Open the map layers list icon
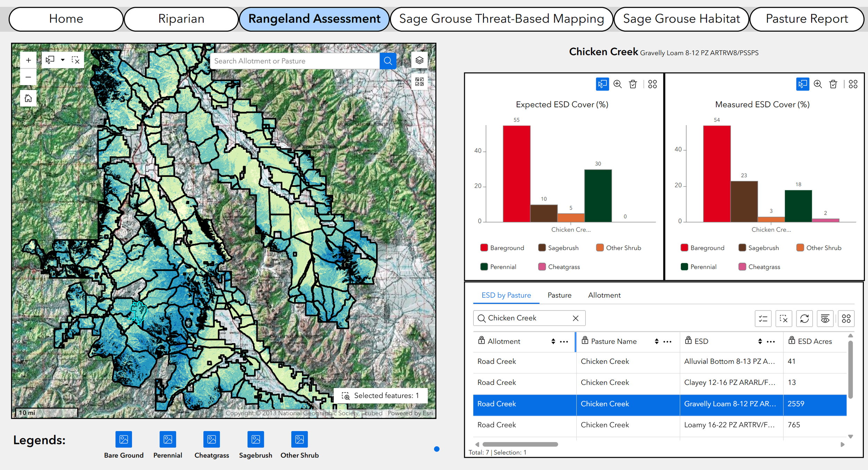The height and width of the screenshot is (470, 868). pos(419,60)
